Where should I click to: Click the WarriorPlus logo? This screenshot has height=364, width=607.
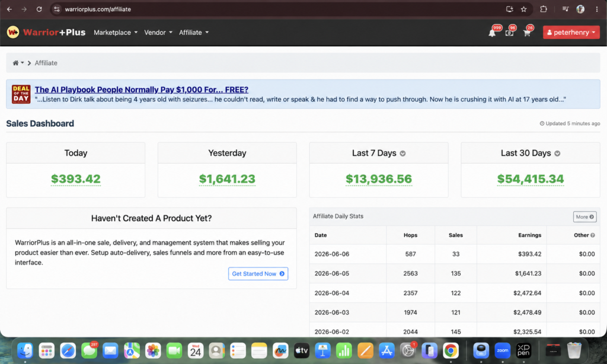point(46,32)
